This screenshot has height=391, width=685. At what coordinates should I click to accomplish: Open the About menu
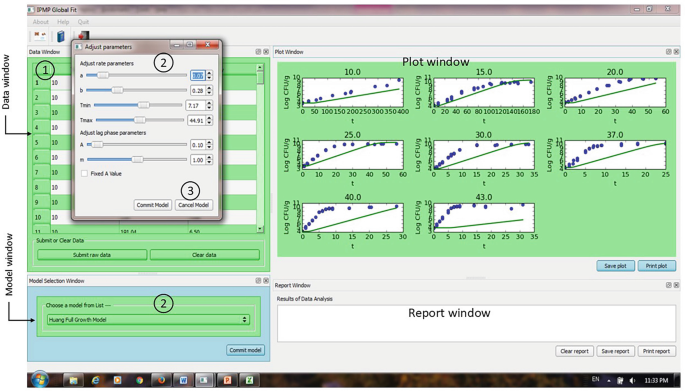(41, 22)
